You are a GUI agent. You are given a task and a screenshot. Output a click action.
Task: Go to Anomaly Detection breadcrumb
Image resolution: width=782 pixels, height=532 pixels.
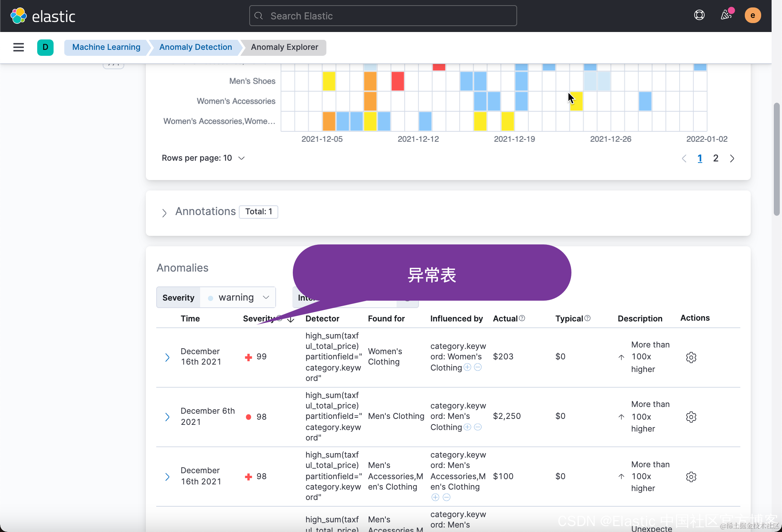[x=195, y=47]
